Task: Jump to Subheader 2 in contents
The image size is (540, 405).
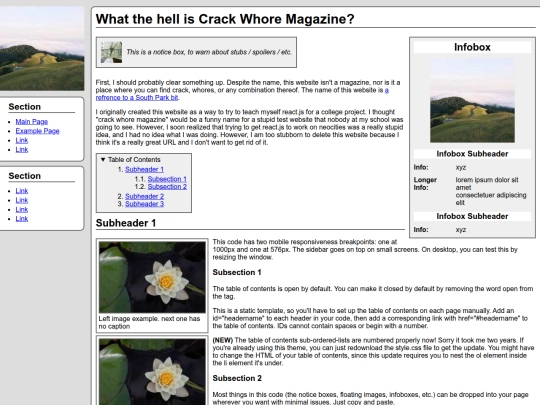Action: click(144, 196)
